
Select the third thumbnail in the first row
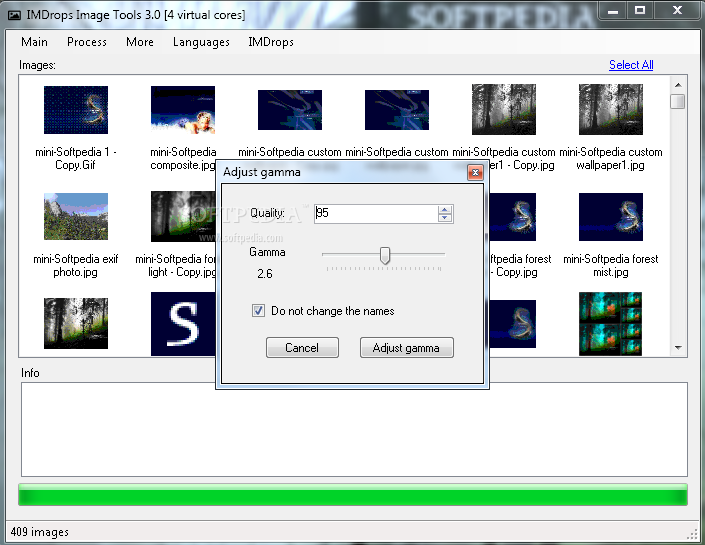(290, 110)
